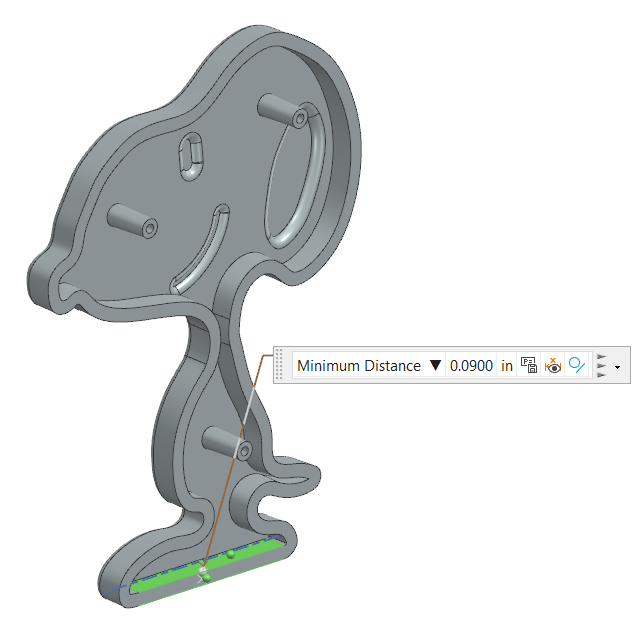Expand the small caret at toolbar's right end
The height and width of the screenshot is (619, 641).
click(x=618, y=368)
